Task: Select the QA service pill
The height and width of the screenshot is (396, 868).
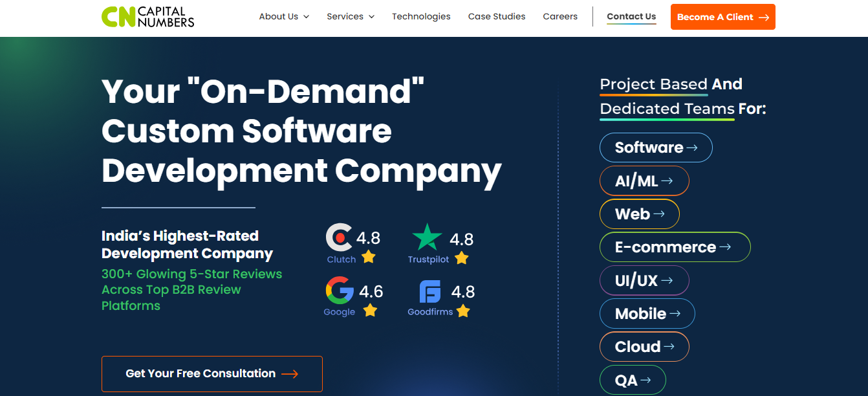Action: pyautogui.click(x=633, y=380)
